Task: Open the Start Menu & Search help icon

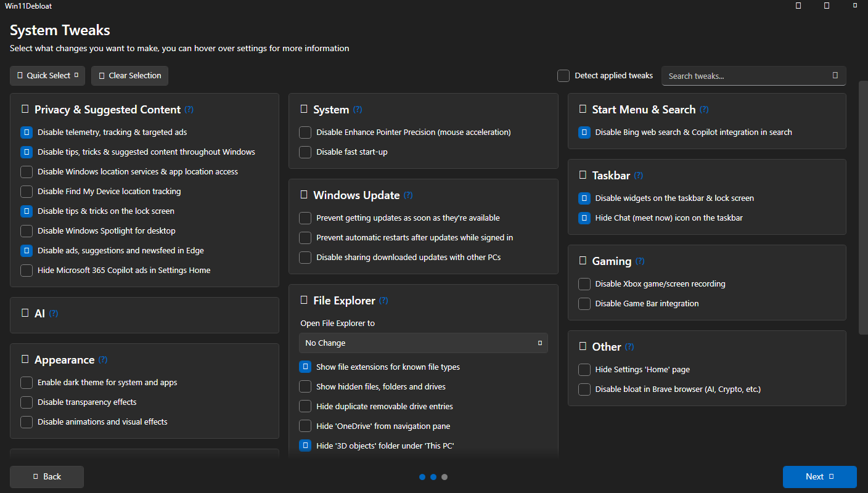Action: tap(704, 110)
